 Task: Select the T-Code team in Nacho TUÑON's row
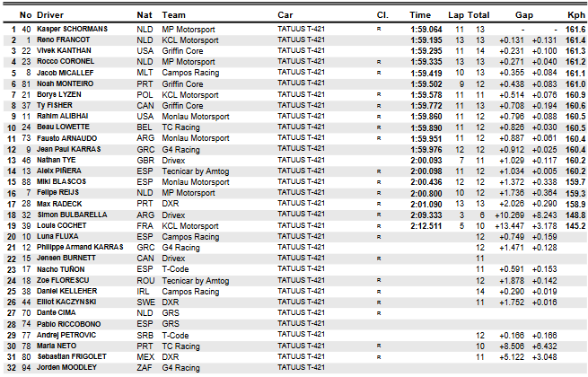177,269
